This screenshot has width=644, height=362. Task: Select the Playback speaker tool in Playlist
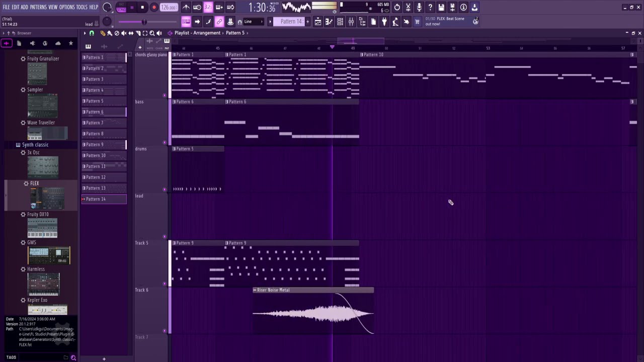pos(159,33)
